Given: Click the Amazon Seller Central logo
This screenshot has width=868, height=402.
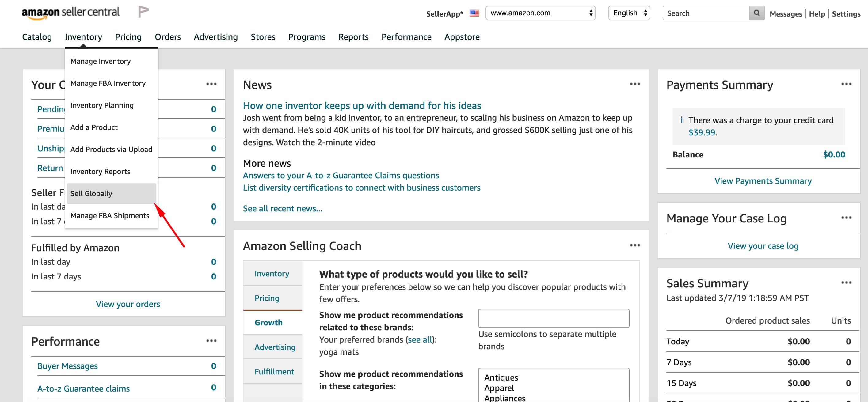Looking at the screenshot, I should pyautogui.click(x=70, y=12).
